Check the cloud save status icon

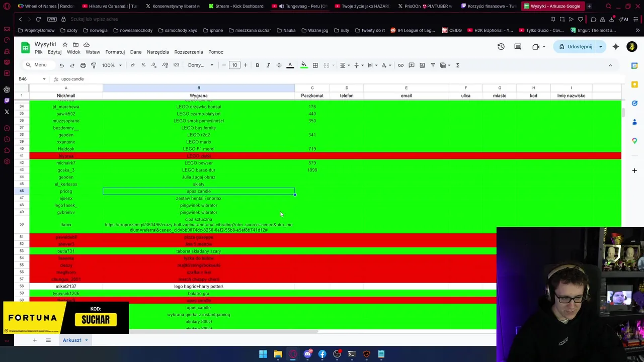[x=87, y=44]
